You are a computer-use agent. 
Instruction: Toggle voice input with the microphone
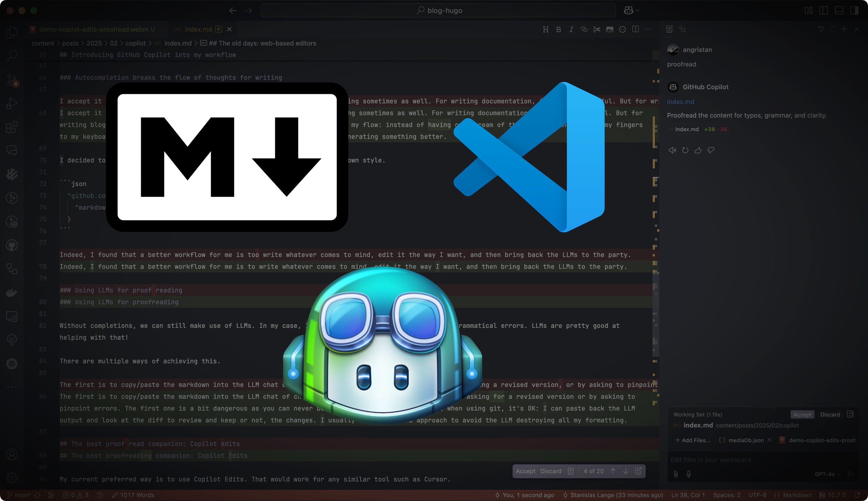click(688, 474)
